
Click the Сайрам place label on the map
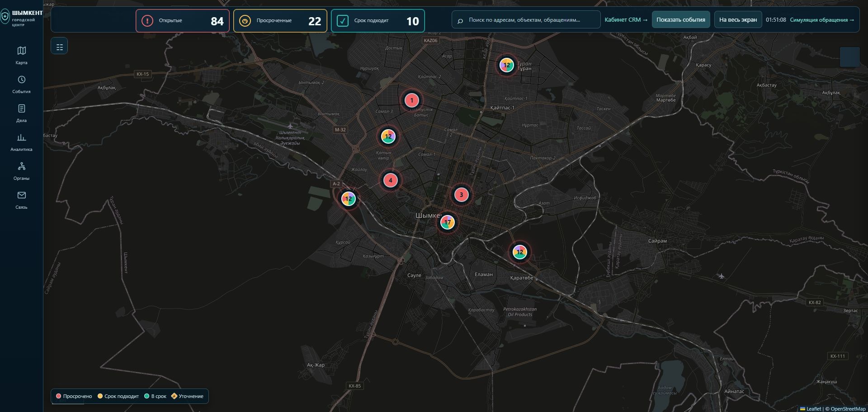[657, 241]
